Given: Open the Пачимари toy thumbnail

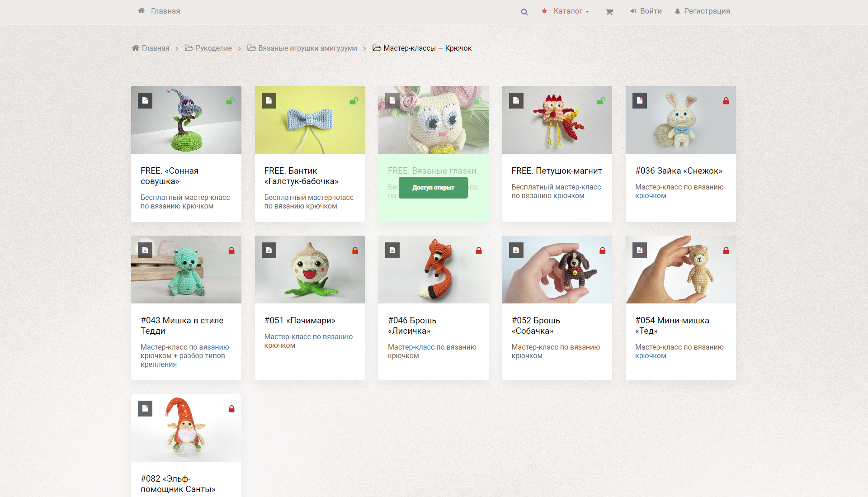Looking at the screenshot, I should [310, 270].
